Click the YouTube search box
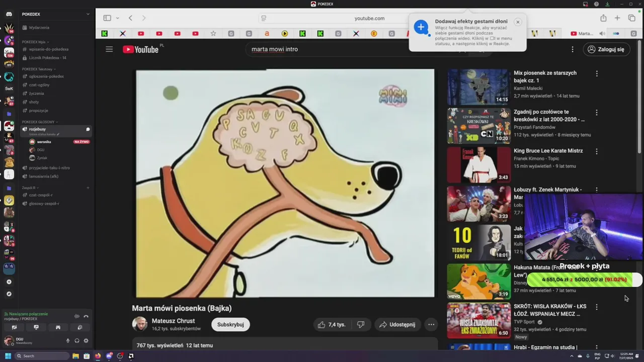Image resolution: width=644 pixels, height=362 pixels. [x=352, y=49]
